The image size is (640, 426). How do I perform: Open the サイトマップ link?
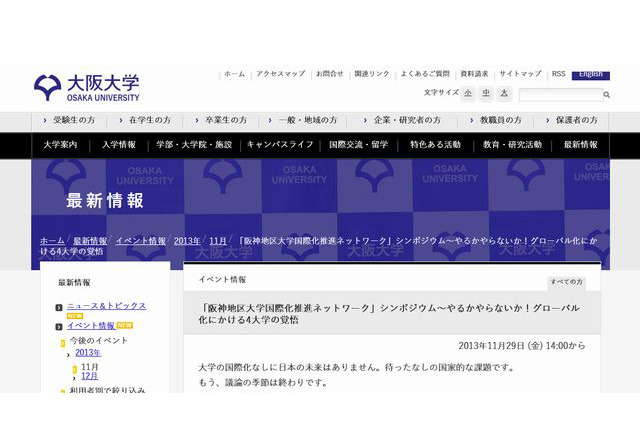520,74
